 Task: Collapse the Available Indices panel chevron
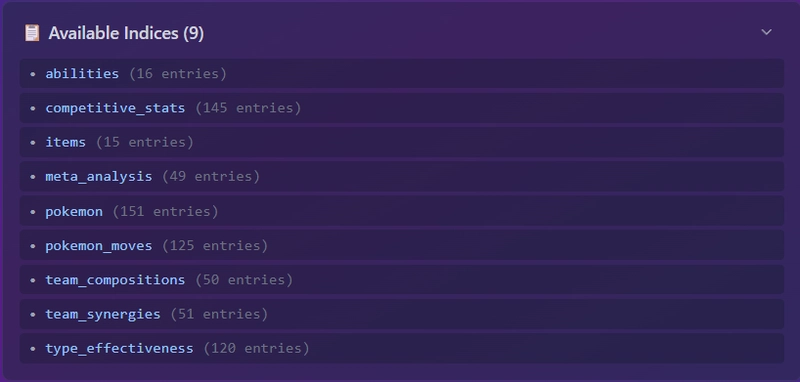[x=766, y=32]
